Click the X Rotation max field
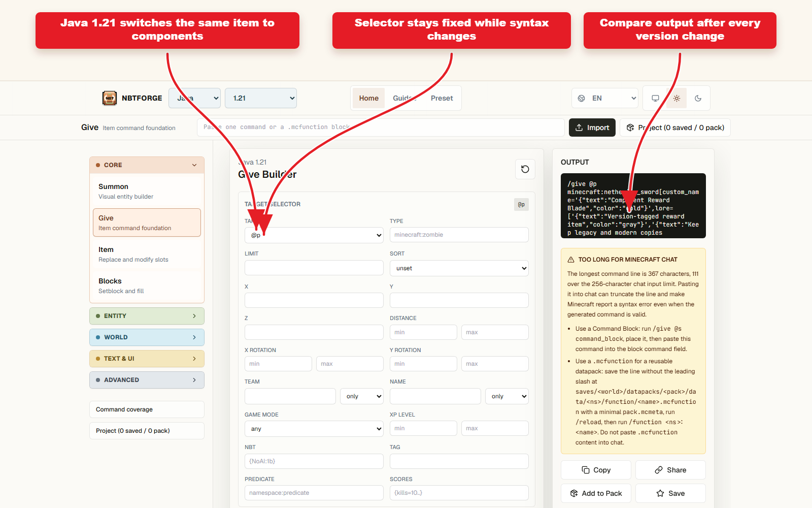 point(350,364)
